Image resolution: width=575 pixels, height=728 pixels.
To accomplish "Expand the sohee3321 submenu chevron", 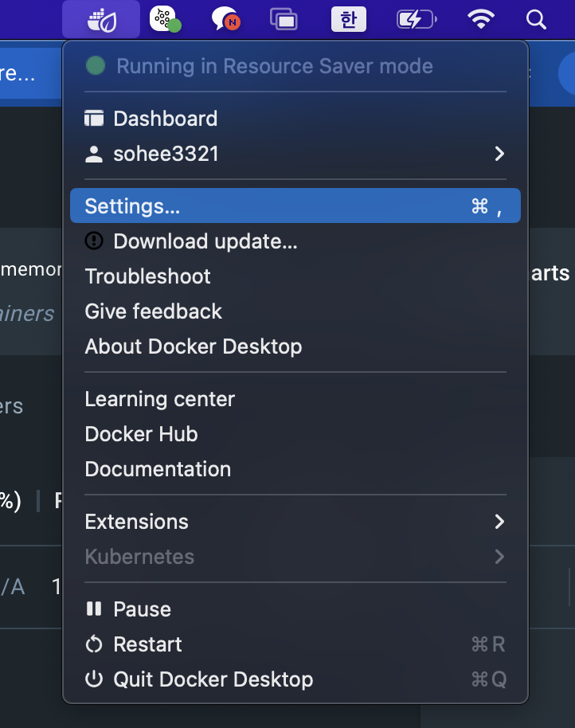I will tap(499, 154).
